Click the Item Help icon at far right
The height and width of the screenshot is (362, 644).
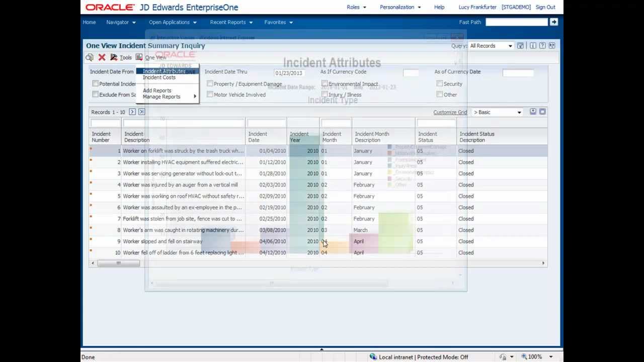coord(552,46)
